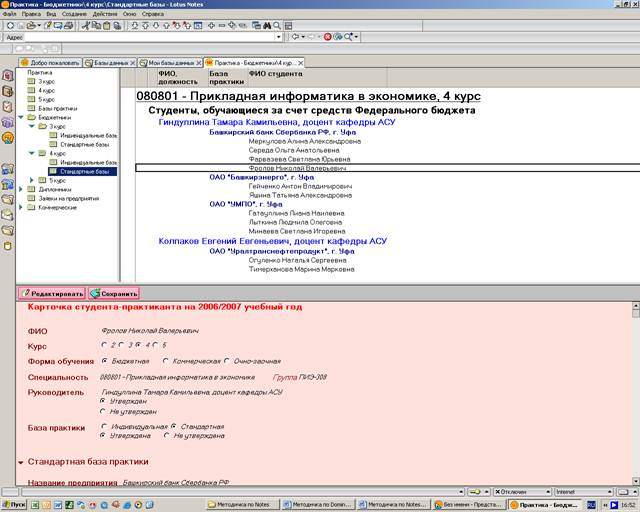Expand the Дипломники tree node arrow

pyautogui.click(x=21, y=189)
